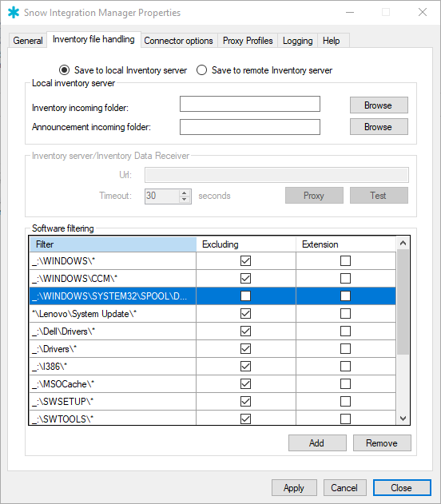Open the Logging tab
Image resolution: width=441 pixels, height=504 pixels.
click(x=297, y=41)
